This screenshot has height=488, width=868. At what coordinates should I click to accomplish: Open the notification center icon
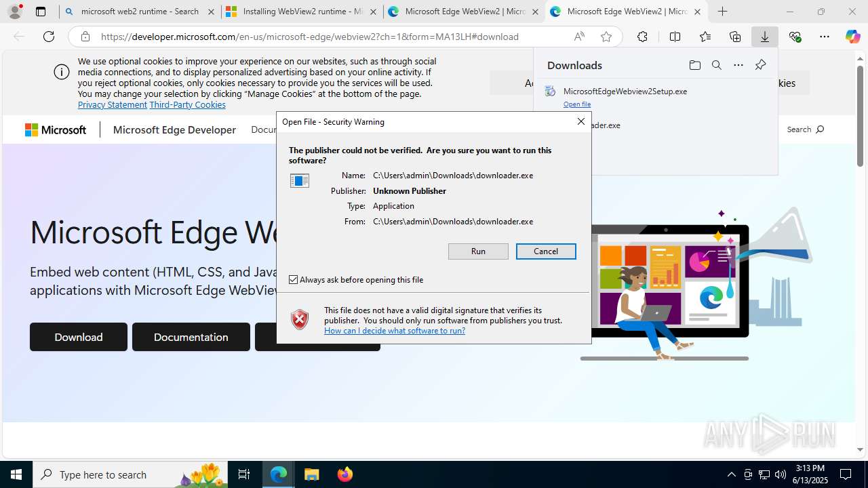click(846, 474)
